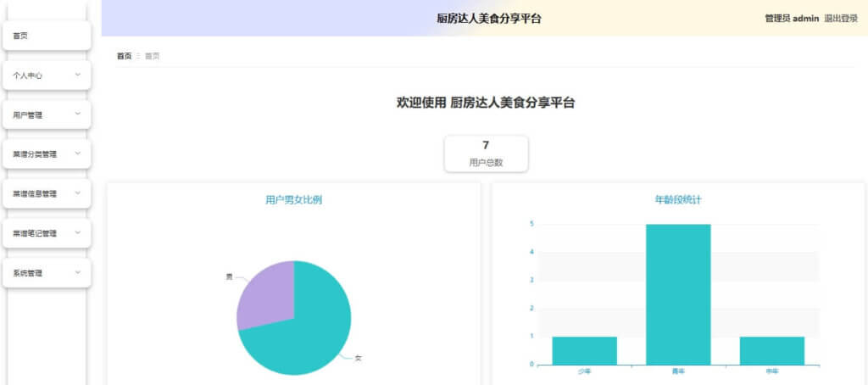Click the 用户总数 statistics card
This screenshot has width=868, height=385.
coord(486,153)
